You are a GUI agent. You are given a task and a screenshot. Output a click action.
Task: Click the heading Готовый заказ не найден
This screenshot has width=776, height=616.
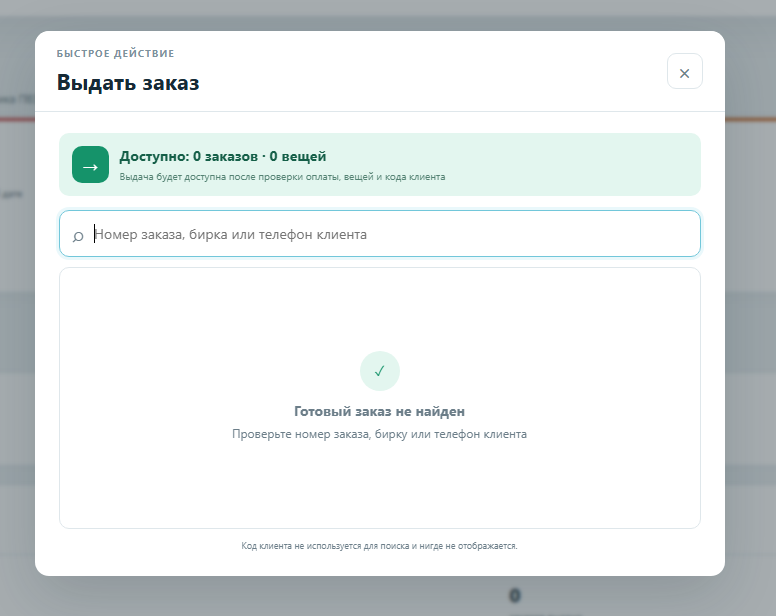[x=380, y=412]
